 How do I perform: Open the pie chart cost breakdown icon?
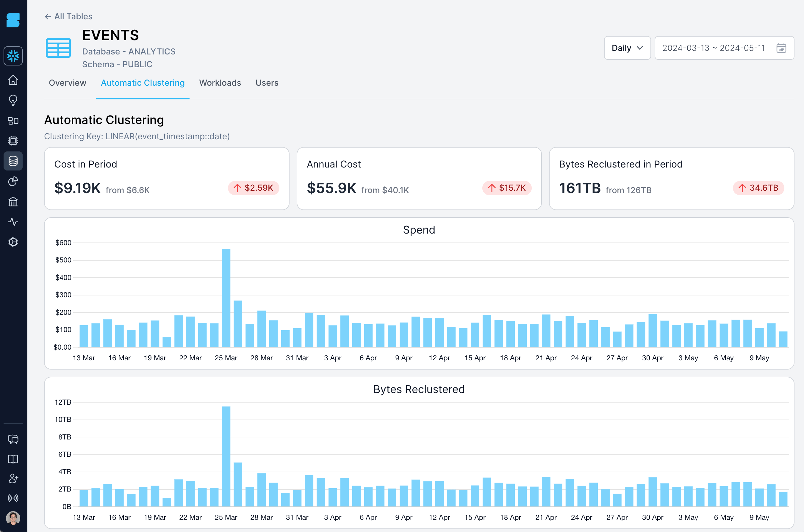[13, 181]
